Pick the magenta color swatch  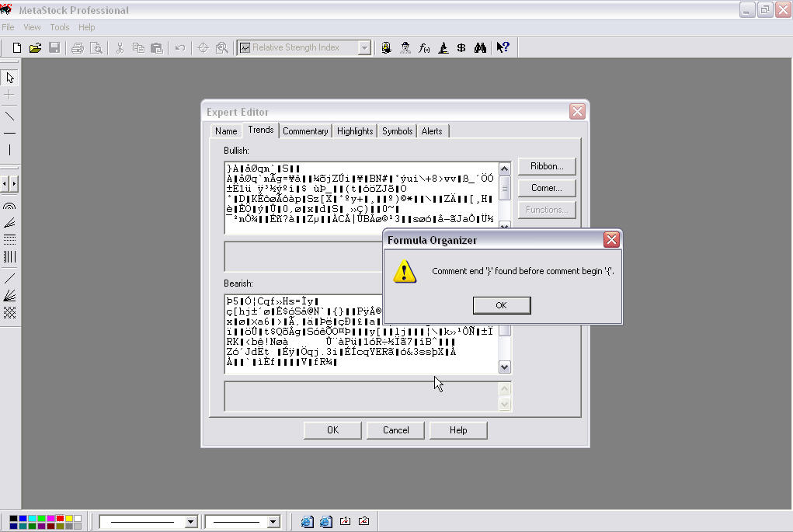coord(50,518)
